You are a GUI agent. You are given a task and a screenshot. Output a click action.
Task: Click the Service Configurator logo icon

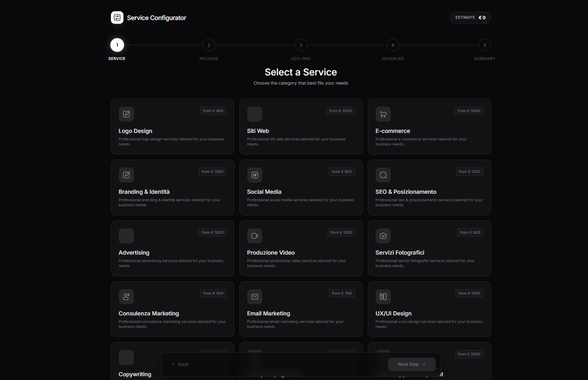tap(117, 17)
